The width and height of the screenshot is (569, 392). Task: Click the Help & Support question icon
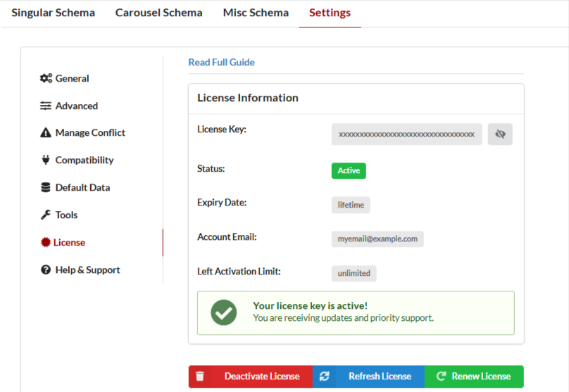coord(46,270)
